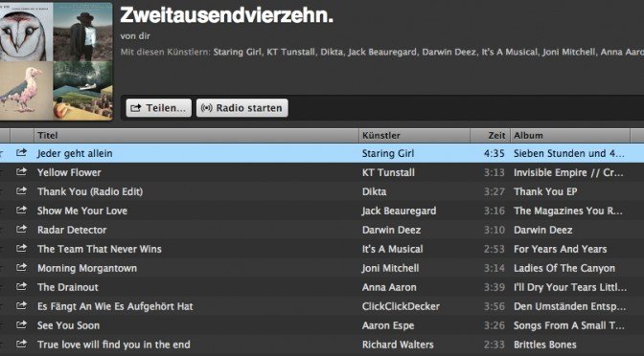The image size is (644, 356).
Task: Select track True love will find you in the end
Action: tap(114, 345)
